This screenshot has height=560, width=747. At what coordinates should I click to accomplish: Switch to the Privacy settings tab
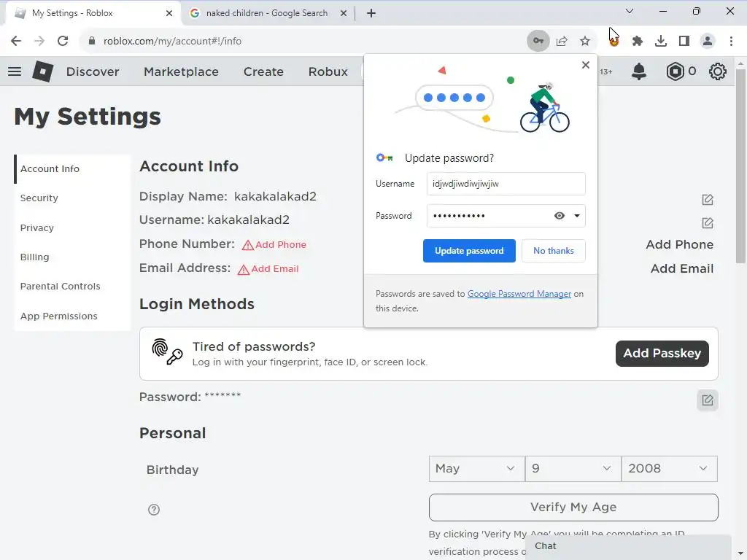pyautogui.click(x=72, y=227)
